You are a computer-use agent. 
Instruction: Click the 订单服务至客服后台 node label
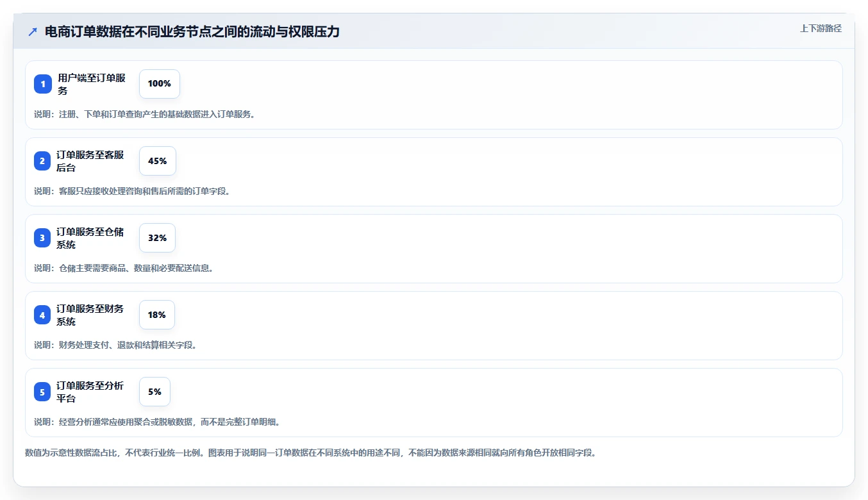click(x=90, y=161)
